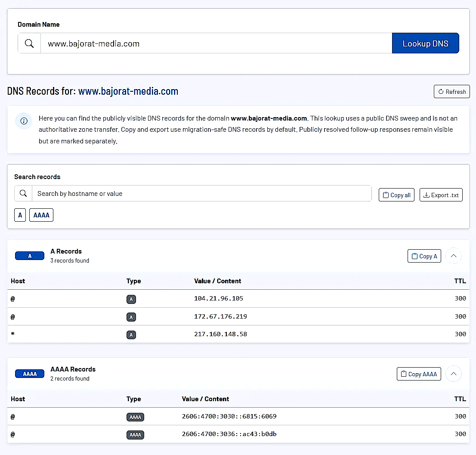The image size is (476, 455).
Task: Focus the Search by hostname or value field
Action: (201, 193)
